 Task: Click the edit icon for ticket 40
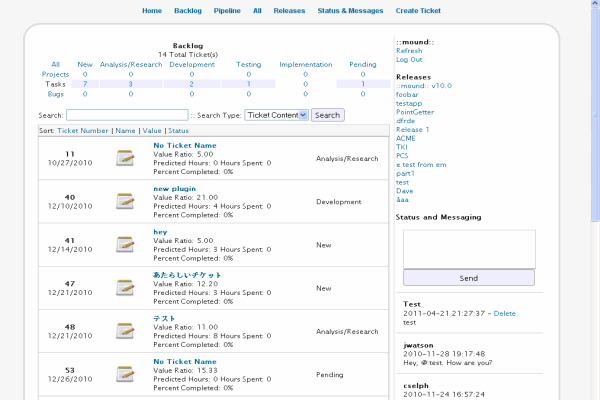pos(125,201)
